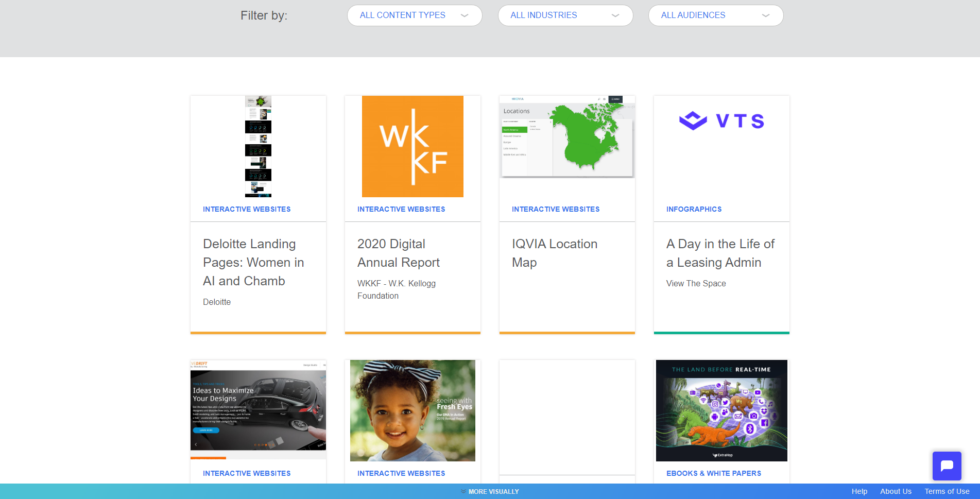This screenshot has height=499, width=980.
Task: Open the Ideas to Maximize Your Designs thumbnail
Action: pyautogui.click(x=258, y=409)
